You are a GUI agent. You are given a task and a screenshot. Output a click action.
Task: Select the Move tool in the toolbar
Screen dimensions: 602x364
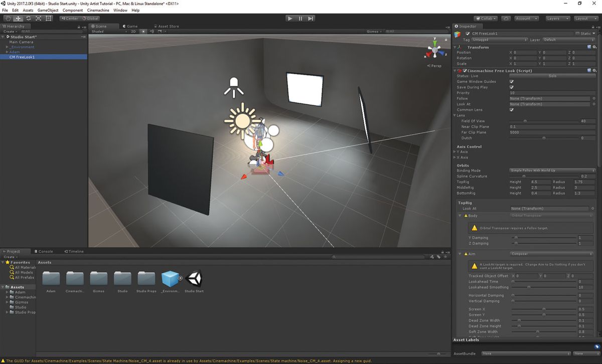(18, 18)
